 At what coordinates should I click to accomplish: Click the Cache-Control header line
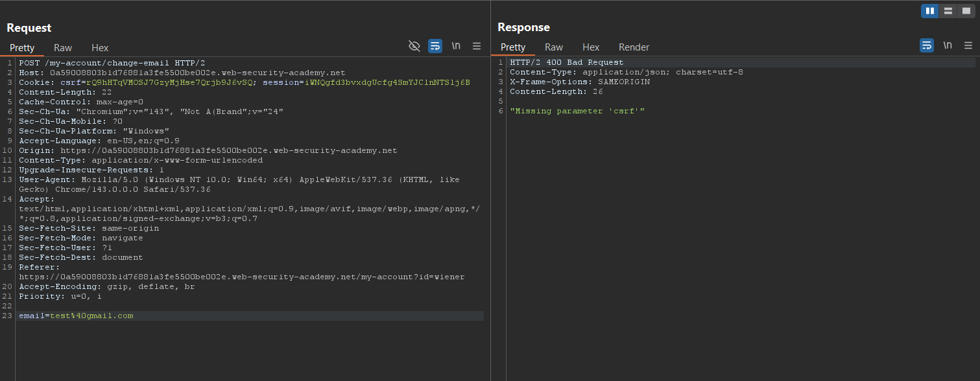(x=81, y=102)
